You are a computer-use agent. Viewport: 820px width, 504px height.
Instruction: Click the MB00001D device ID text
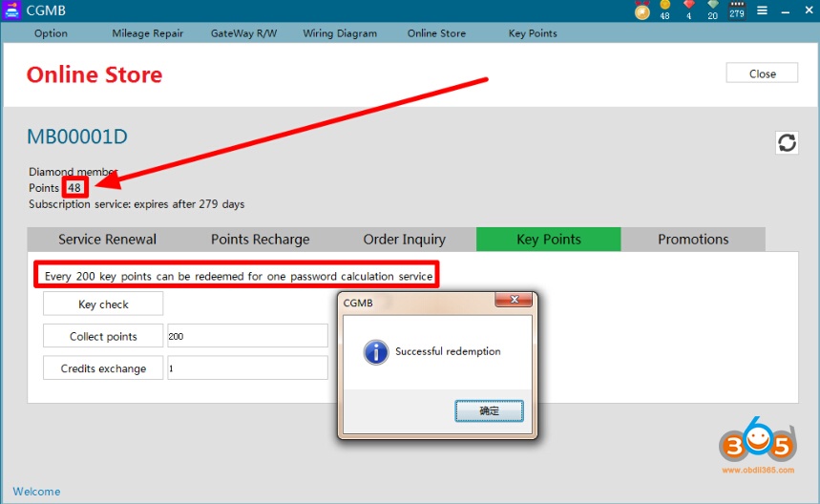[77, 136]
